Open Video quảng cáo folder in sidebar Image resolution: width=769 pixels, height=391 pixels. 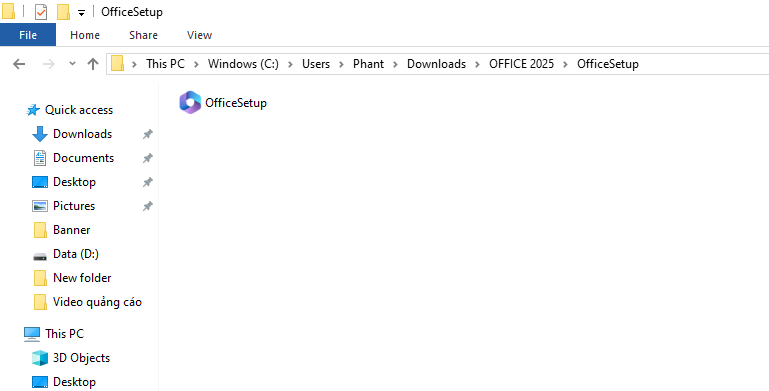point(97,302)
